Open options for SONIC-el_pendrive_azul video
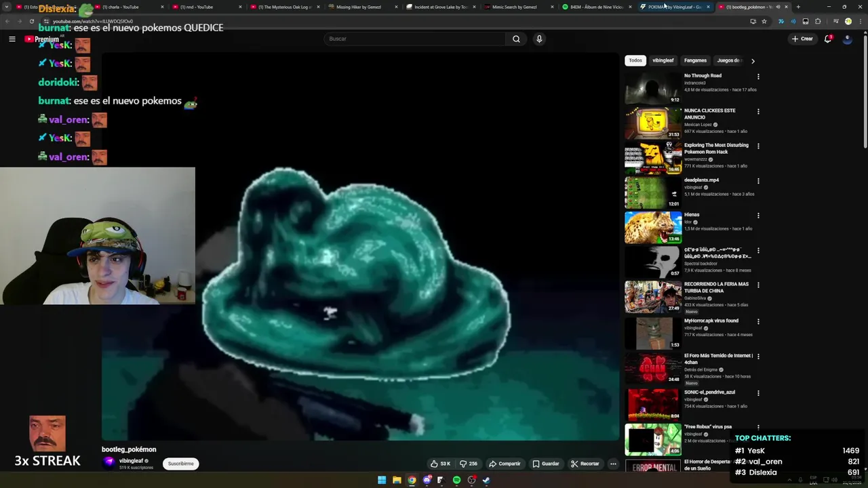This screenshot has width=868, height=488. pyautogui.click(x=758, y=393)
